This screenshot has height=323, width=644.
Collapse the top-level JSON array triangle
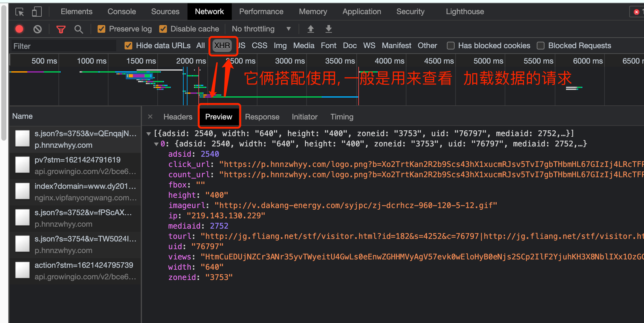click(x=149, y=134)
